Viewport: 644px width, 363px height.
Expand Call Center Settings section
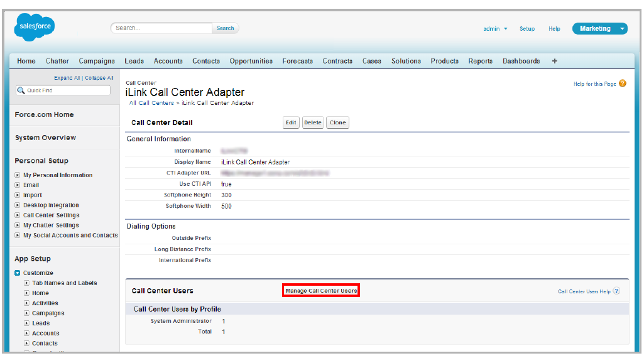(x=17, y=215)
